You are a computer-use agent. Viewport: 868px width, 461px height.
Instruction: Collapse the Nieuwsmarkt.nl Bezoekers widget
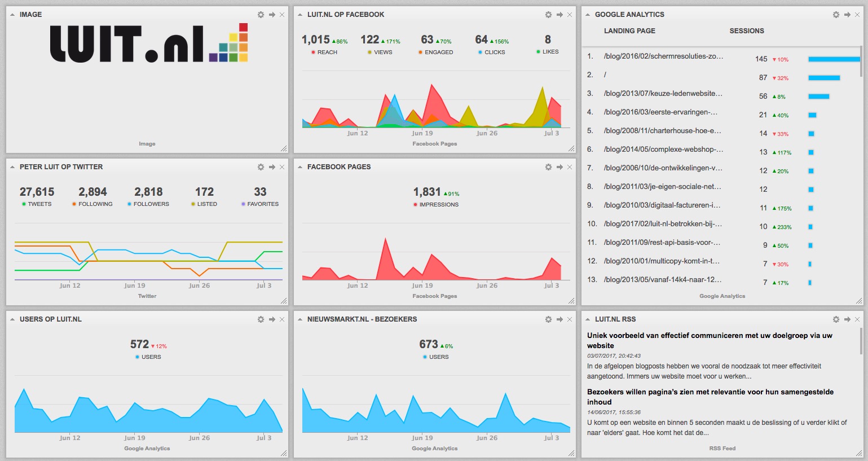tap(300, 319)
